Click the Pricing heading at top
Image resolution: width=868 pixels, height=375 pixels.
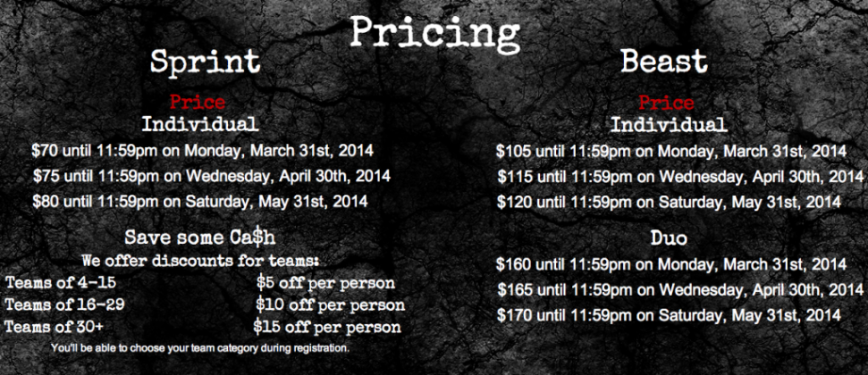click(435, 33)
